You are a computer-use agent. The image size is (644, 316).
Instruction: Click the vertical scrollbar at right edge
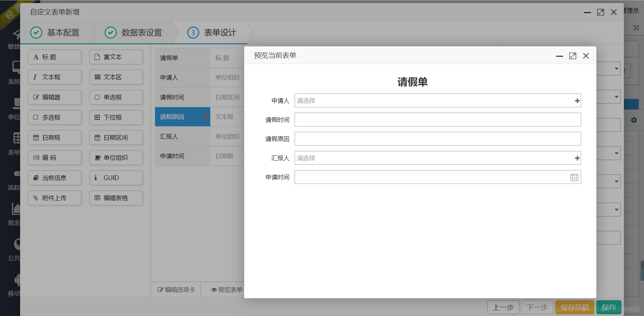tap(642, 270)
